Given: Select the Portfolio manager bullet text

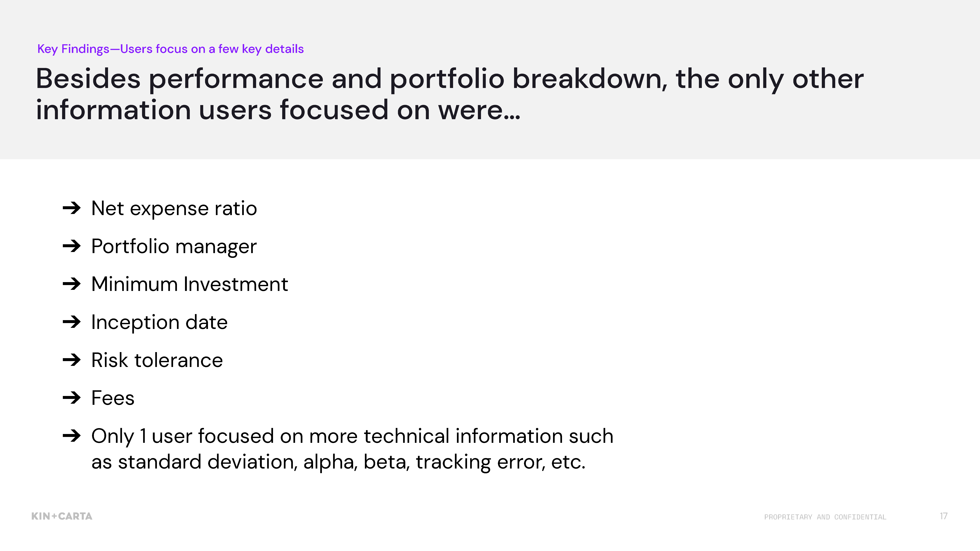Looking at the screenshot, I should point(174,247).
